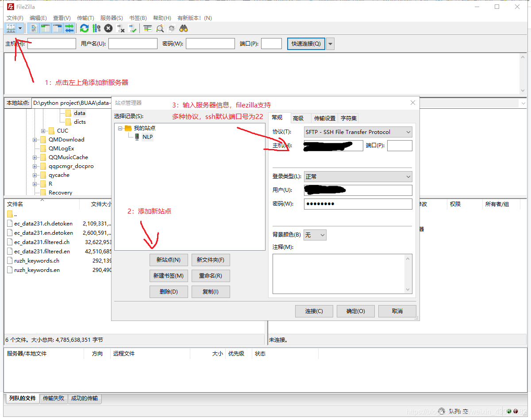Open the 服务器(S) menu
This screenshot has height=420, width=531.
click(x=112, y=18)
